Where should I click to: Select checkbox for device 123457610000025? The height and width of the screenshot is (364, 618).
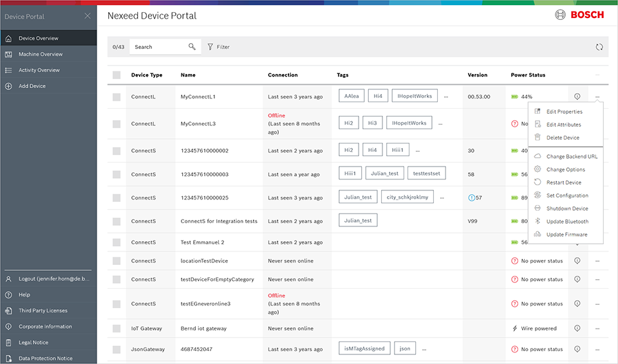[117, 198]
